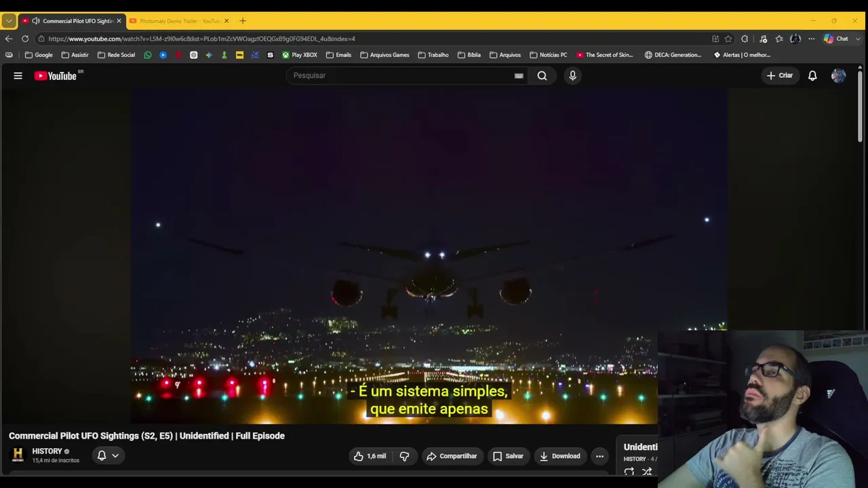This screenshot has width=868, height=488.
Task: Open the browser media control icon
Action: coord(763,39)
